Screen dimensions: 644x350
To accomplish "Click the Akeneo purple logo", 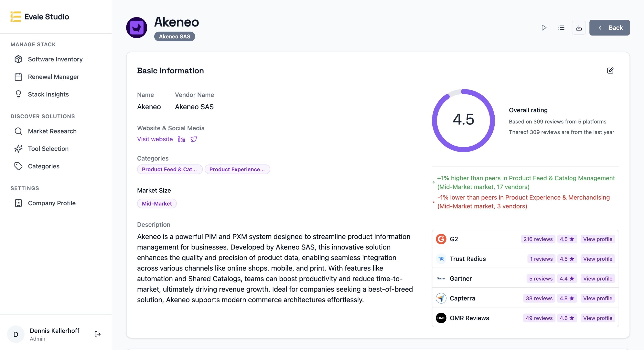I will (136, 28).
